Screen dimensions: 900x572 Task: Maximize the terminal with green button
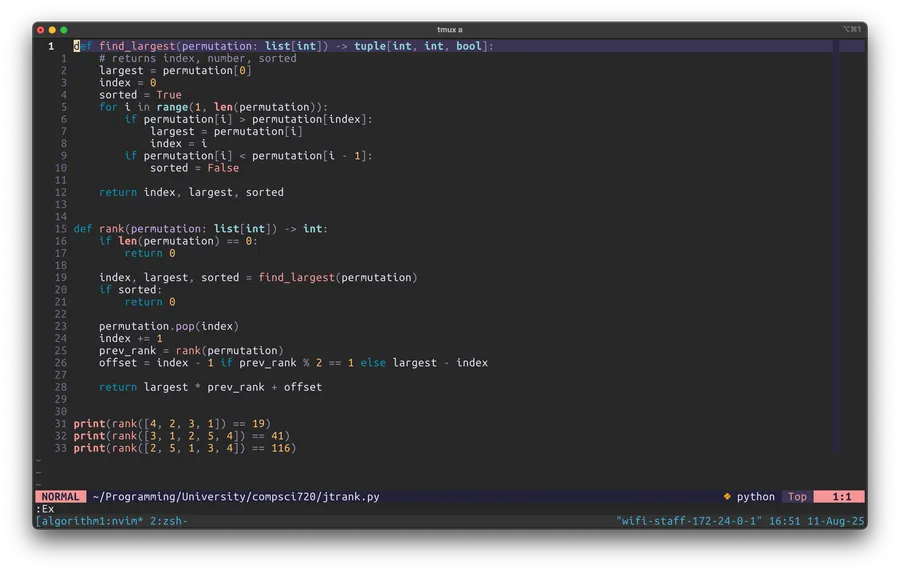64,30
